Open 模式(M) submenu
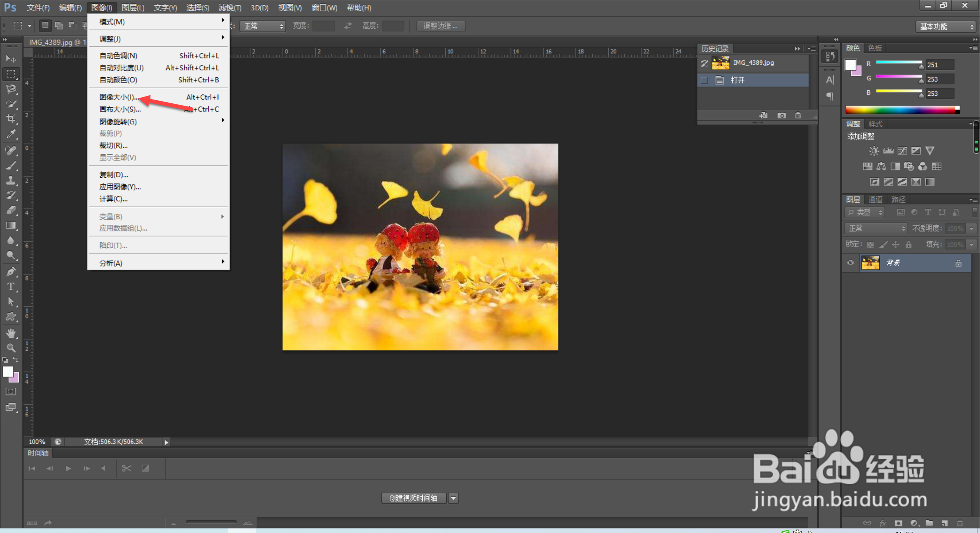This screenshot has width=980, height=533. 159,22
